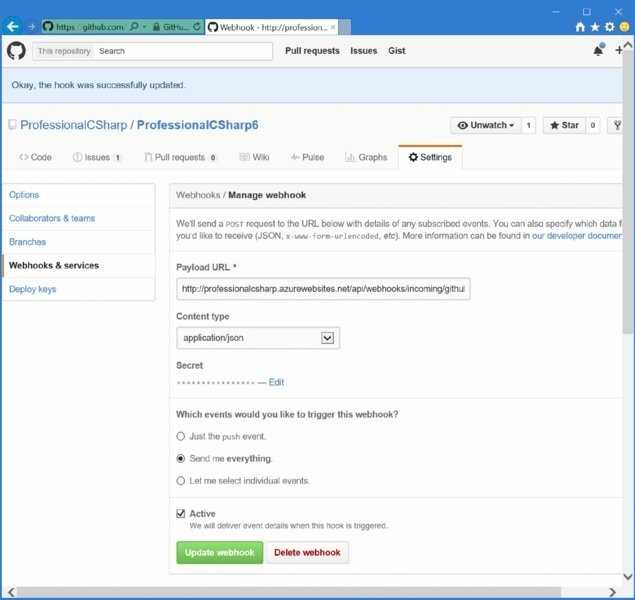Click the vertical scrollbar down arrow
635x600 pixels.
point(628,577)
